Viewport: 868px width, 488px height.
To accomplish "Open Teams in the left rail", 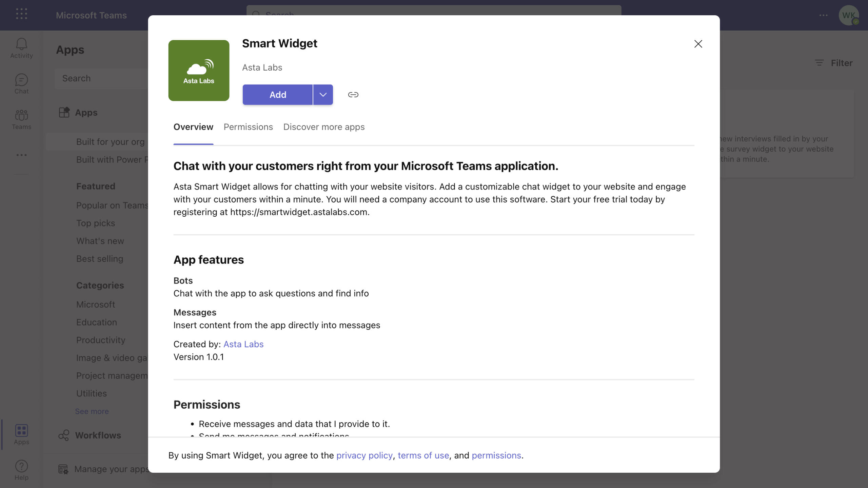I will pos(21,120).
